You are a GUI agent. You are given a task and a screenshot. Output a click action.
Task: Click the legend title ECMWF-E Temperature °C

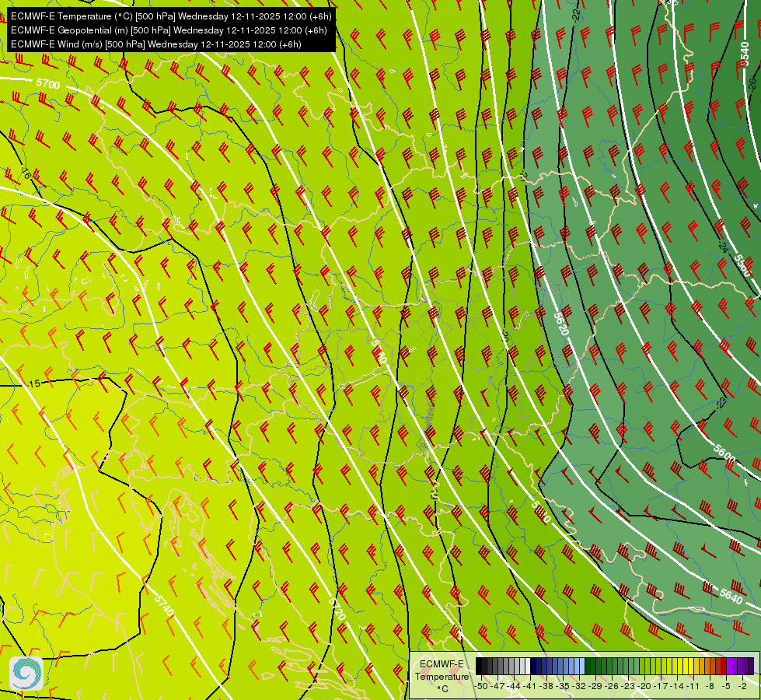click(x=442, y=676)
